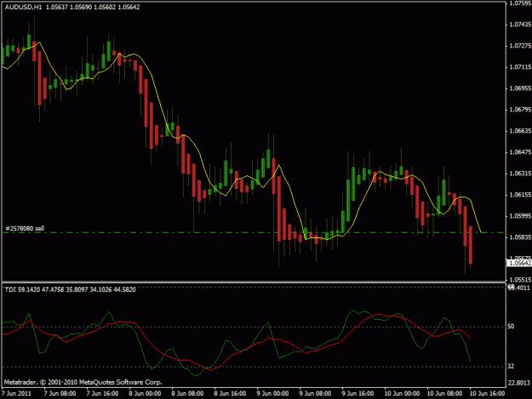Click the 1.06955 price scale label
This screenshot has height=399, width=532.
coord(520,88)
